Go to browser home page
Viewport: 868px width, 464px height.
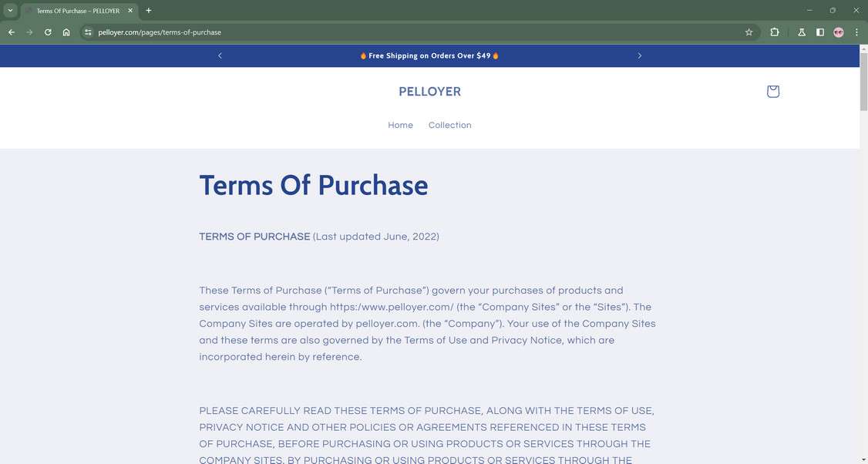pos(66,32)
